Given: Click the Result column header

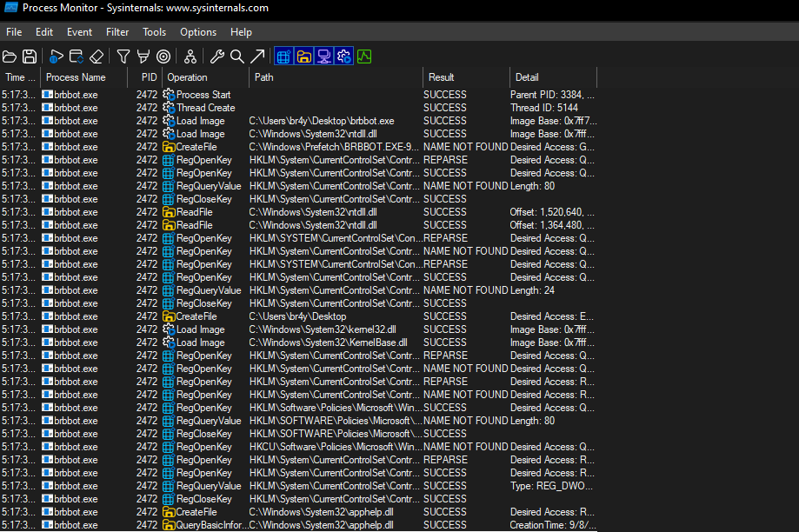Looking at the screenshot, I should pos(466,77).
